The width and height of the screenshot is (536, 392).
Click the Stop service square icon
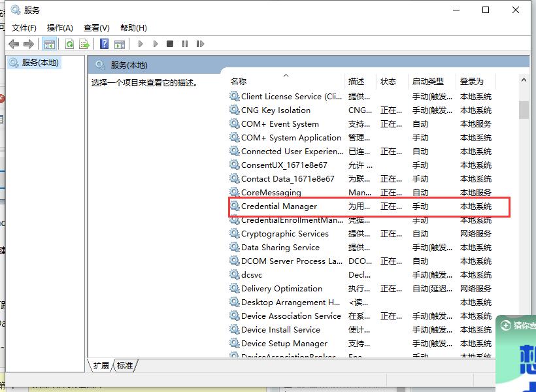tap(170, 44)
